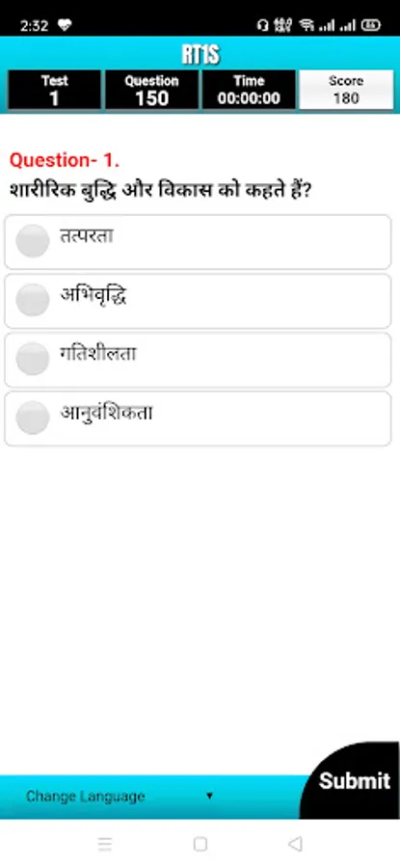Choose the अभिवृद्धि radio option
Image resolution: width=400 pixels, height=868 pixels.
tap(33, 300)
